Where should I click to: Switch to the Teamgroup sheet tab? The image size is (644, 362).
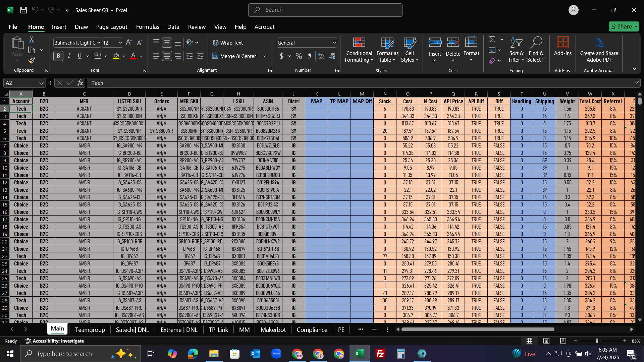click(90, 329)
